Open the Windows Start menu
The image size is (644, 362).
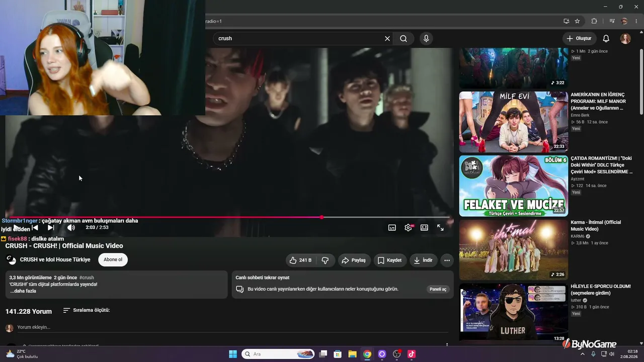[x=233, y=354]
